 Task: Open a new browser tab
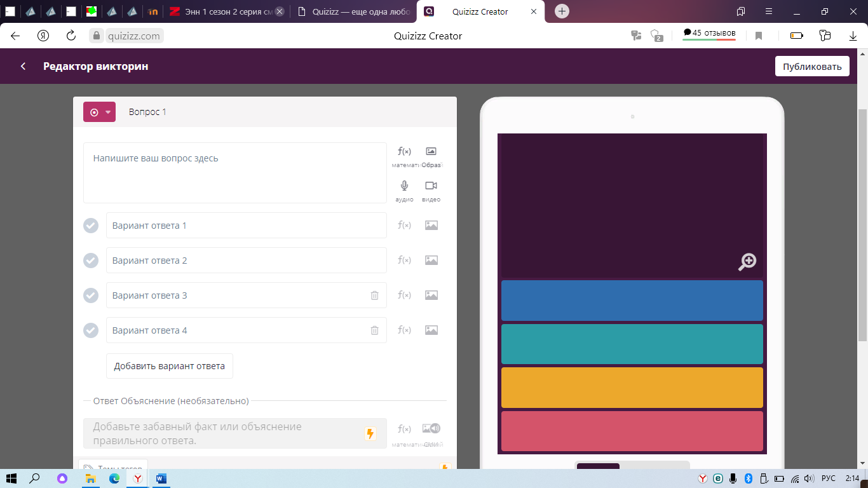[562, 11]
